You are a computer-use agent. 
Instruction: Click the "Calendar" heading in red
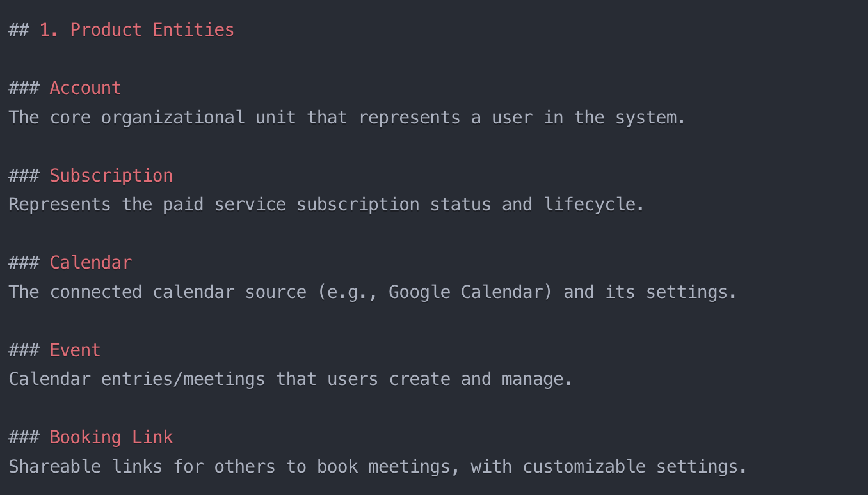(x=91, y=263)
